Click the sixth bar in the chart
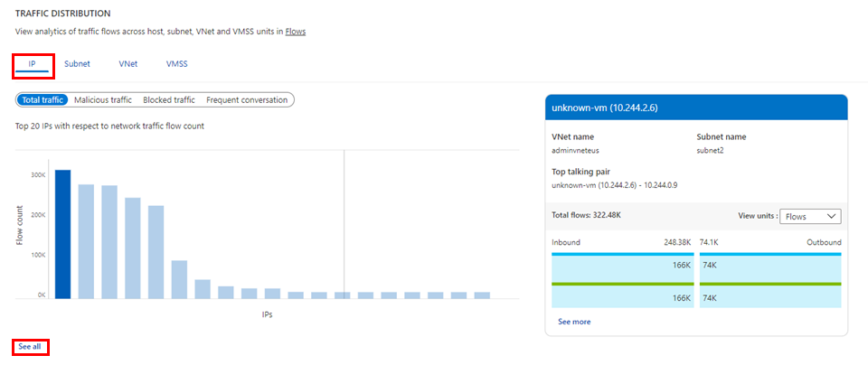This screenshot has width=868, height=365. point(179,279)
